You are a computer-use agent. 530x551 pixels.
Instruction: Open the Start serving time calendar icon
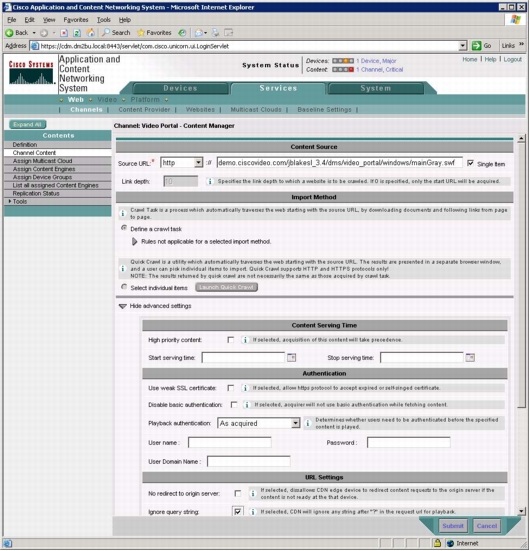tap(291, 357)
